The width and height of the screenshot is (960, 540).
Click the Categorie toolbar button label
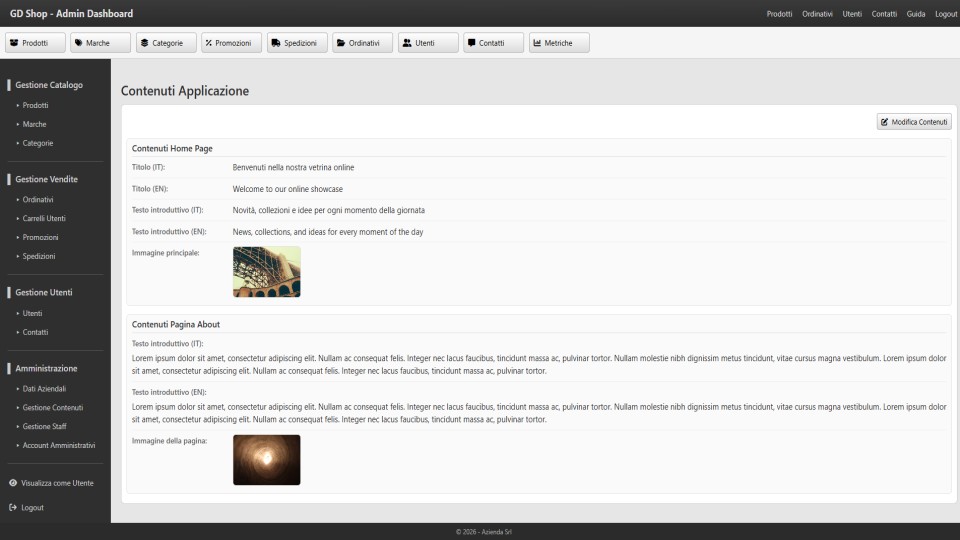168,43
